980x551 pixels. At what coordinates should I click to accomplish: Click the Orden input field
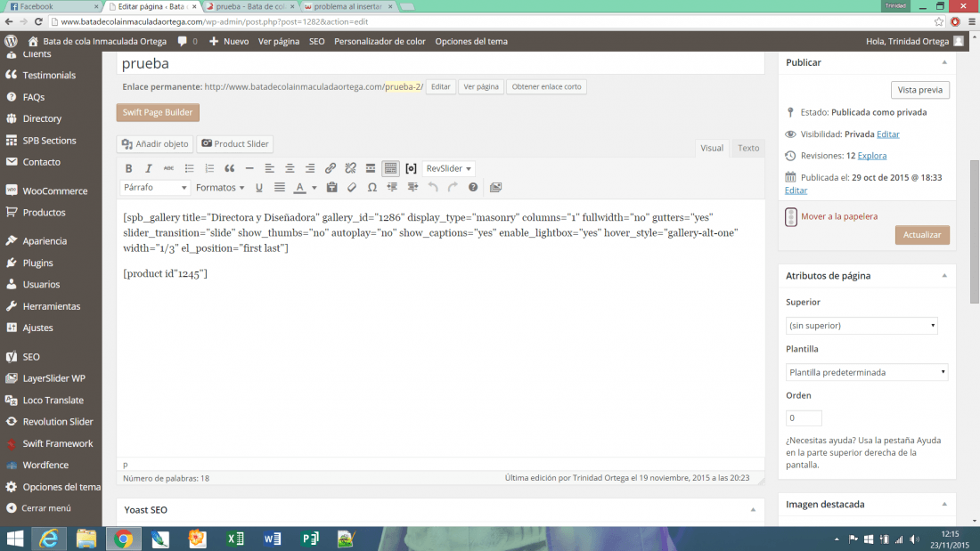coord(803,418)
